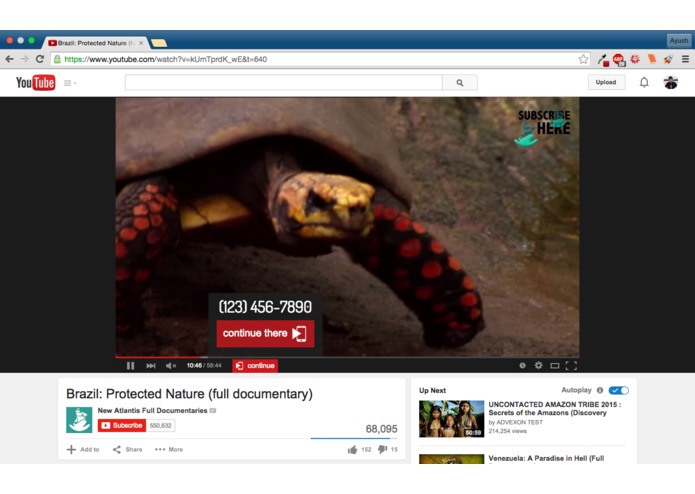
Task: Open player settings gear
Action: tap(539, 366)
